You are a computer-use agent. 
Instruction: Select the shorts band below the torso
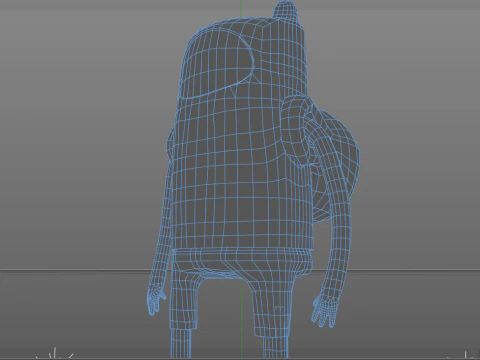pos(242,262)
